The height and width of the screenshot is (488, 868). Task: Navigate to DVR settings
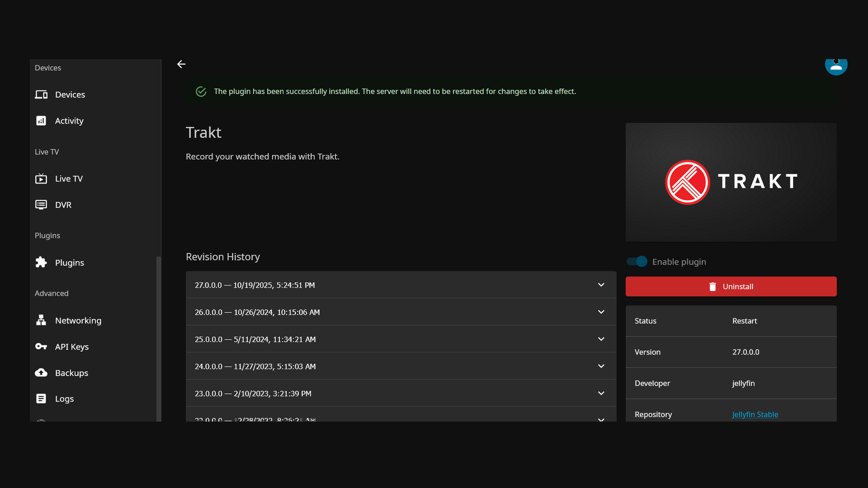95,205
